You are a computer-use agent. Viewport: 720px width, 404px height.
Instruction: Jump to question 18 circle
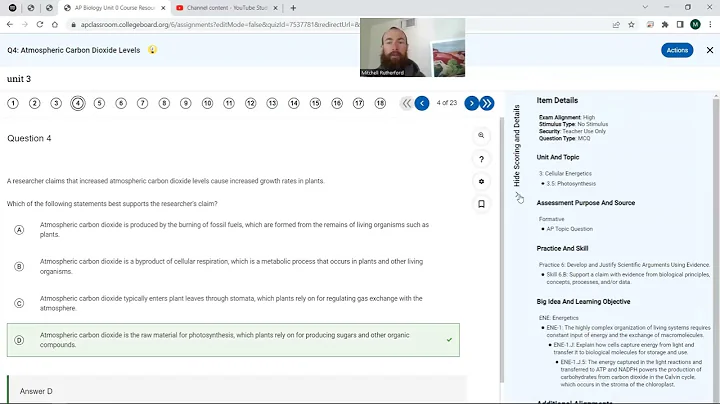[380, 103]
